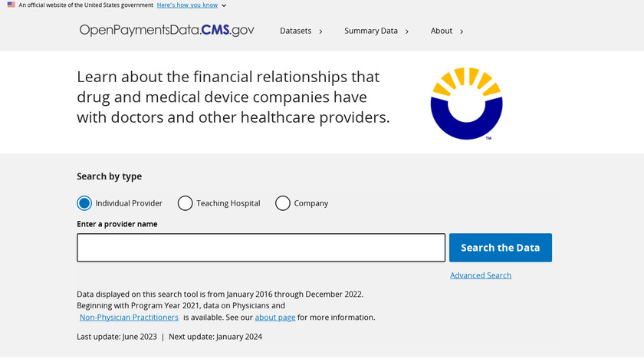Viewport: 644px width, 362px height.
Task: Follow the Non-Physician Practitioners link
Action: tap(129, 317)
